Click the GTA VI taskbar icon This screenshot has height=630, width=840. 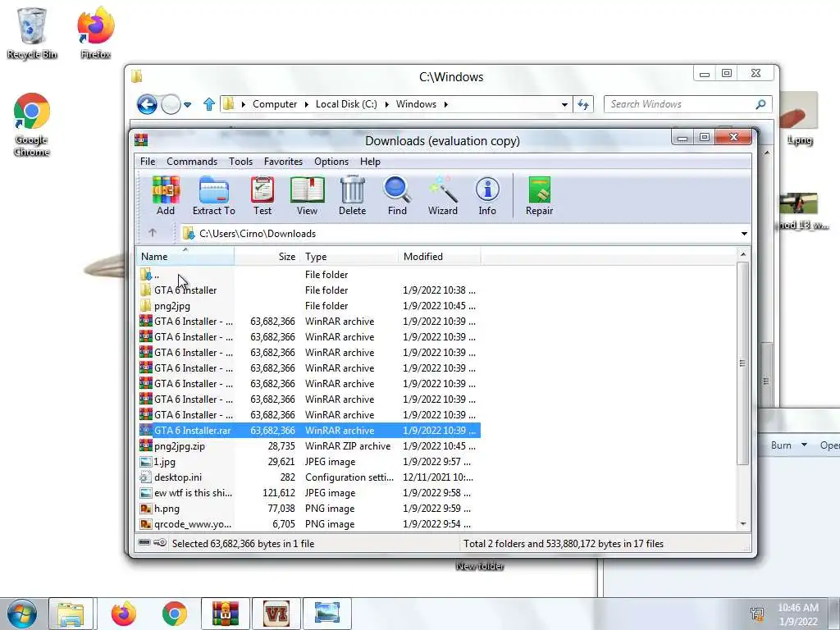click(x=276, y=614)
